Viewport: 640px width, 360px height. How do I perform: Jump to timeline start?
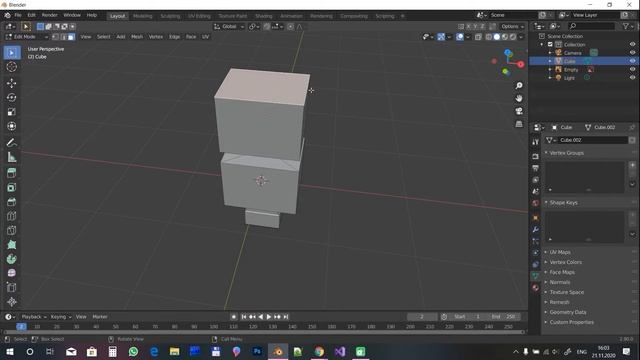pos(244,317)
